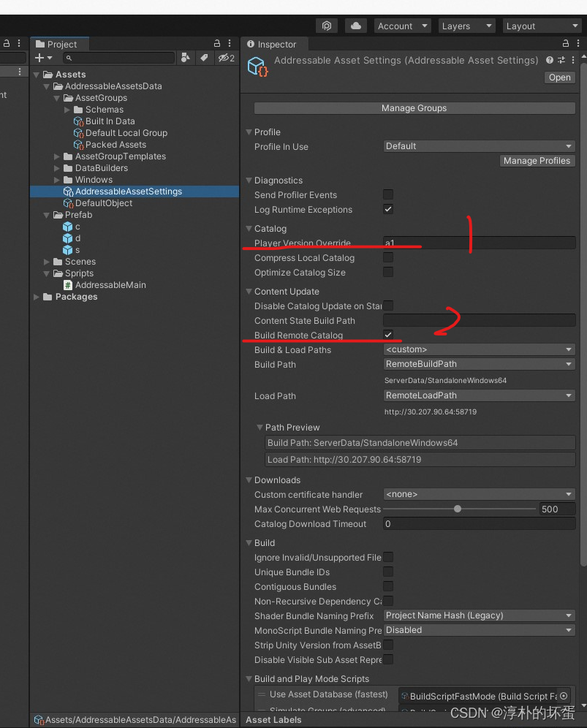Click the Manage Groups button
Viewport: 587px width, 728px height.
pos(414,108)
